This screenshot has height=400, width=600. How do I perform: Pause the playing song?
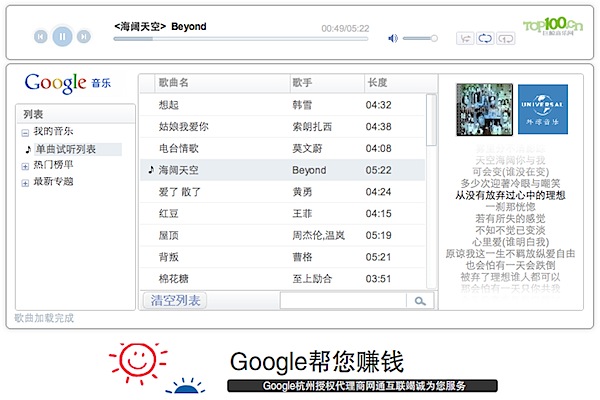click(x=62, y=36)
